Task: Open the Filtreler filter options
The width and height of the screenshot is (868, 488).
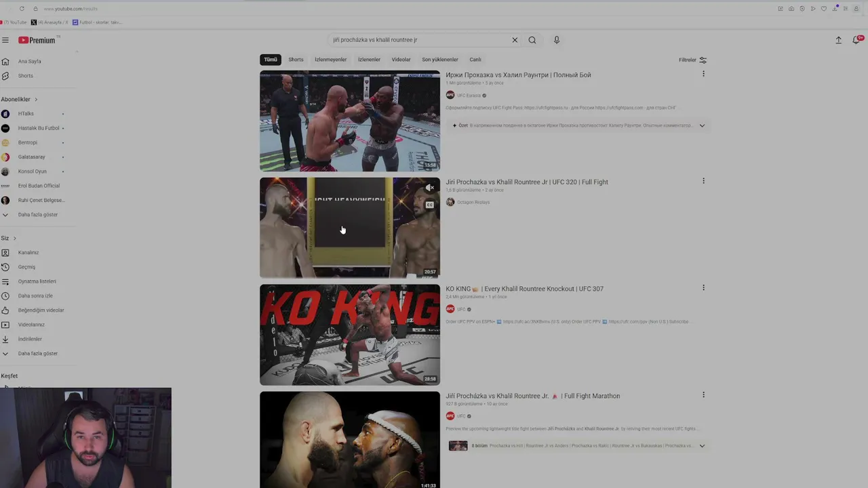Action: pos(693,60)
